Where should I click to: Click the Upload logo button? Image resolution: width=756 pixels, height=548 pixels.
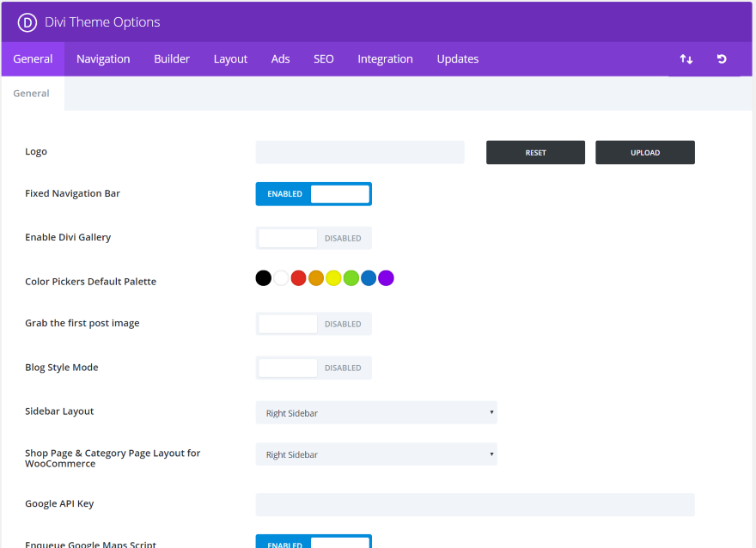click(644, 153)
